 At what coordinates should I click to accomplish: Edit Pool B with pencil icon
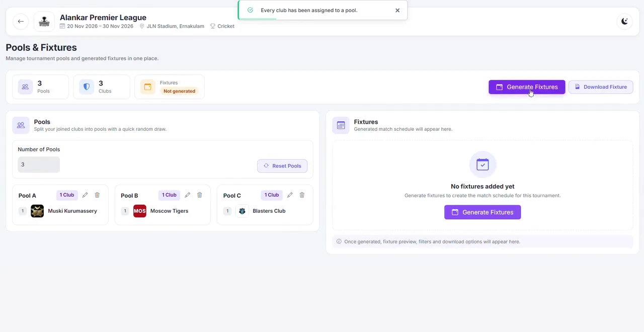click(188, 195)
